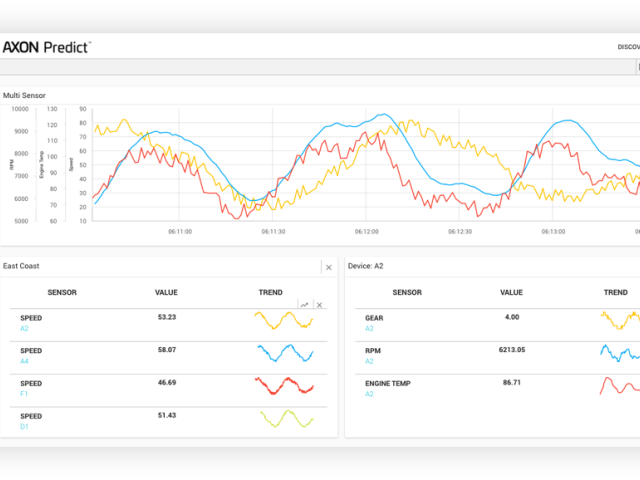Open the red Speed F1 trend sparkline
The height and width of the screenshot is (480, 640).
click(283, 386)
